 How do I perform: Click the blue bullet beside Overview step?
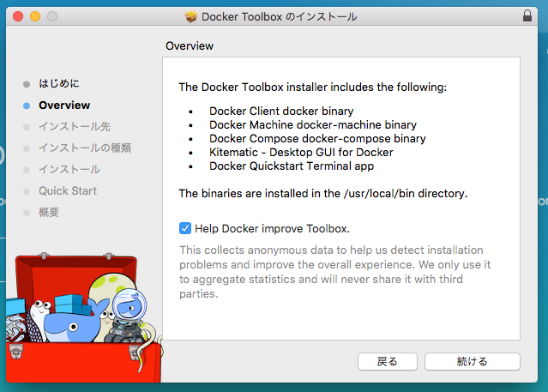pos(27,106)
